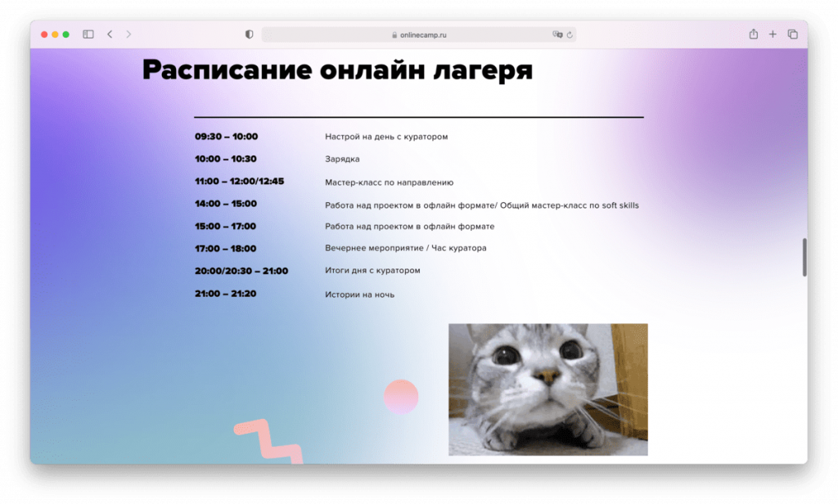Screen dimensions: 838x504
Task: Open a new tab with plus icon
Action: 773,34
